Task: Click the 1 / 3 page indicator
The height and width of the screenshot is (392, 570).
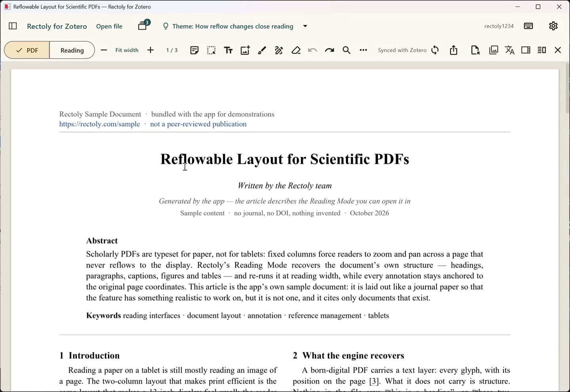Action: point(172,50)
